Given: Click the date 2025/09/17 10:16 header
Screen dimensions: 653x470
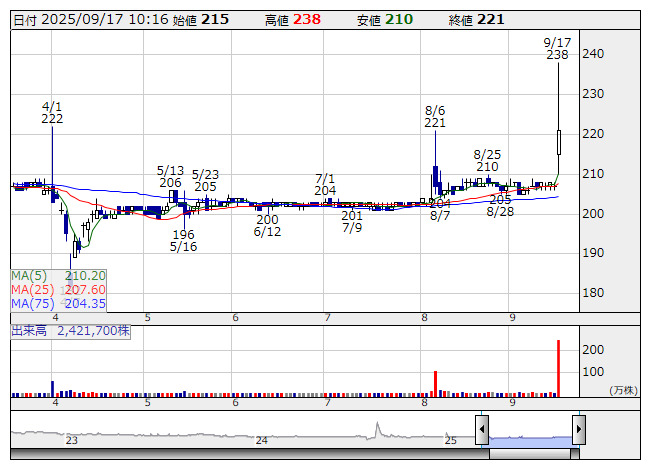Looking at the screenshot, I should coord(91,20).
